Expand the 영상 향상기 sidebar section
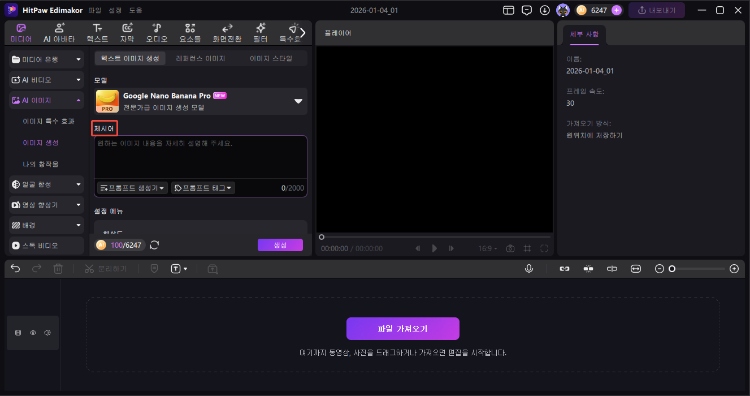The image size is (750, 396). coord(46,205)
